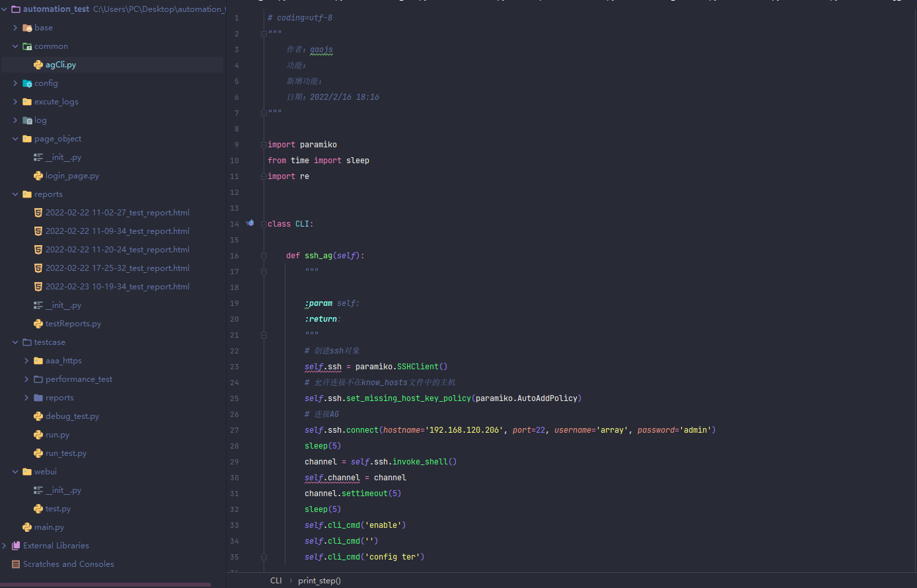
Task: Open the agCli.py Python file icon
Action: point(38,65)
